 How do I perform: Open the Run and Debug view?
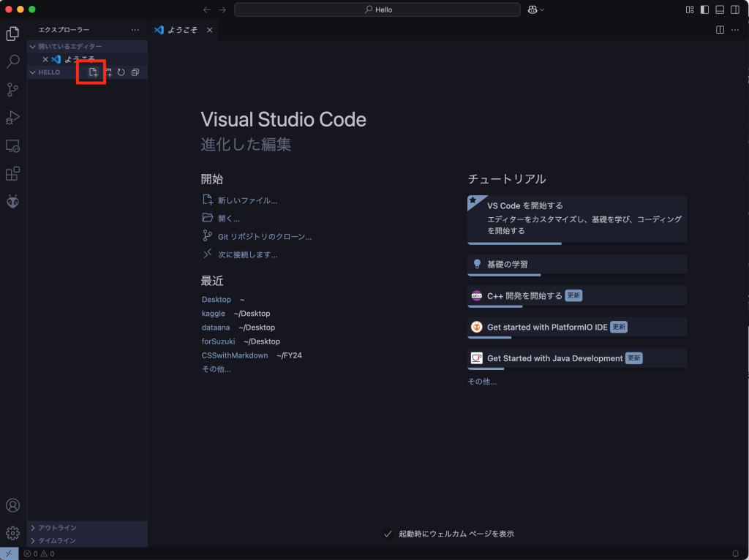(12, 118)
